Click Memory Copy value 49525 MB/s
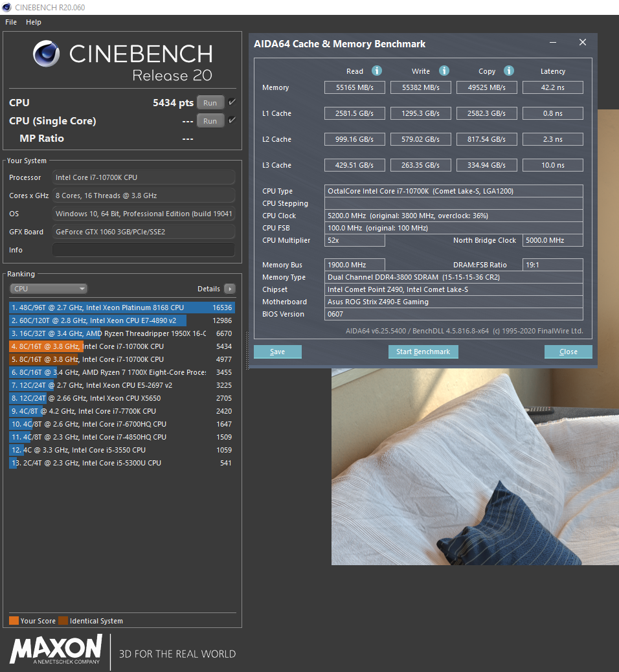Viewport: 619px width, 672px height. [x=486, y=87]
